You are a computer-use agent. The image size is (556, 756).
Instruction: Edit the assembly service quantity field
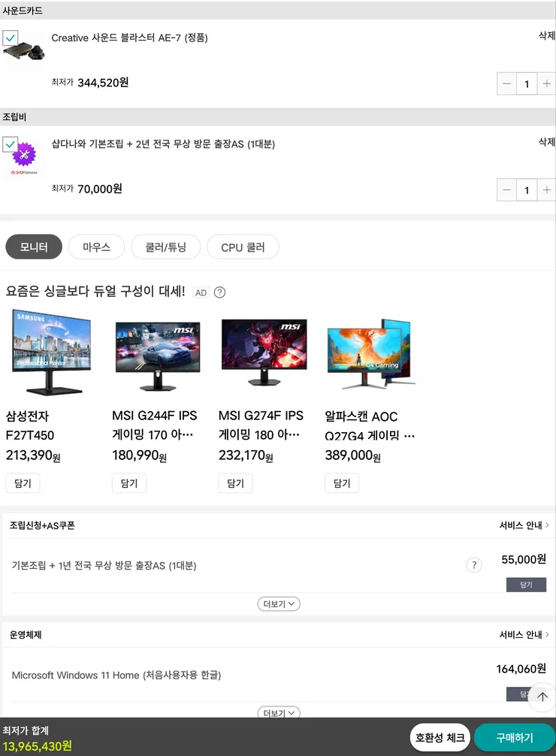(x=527, y=190)
